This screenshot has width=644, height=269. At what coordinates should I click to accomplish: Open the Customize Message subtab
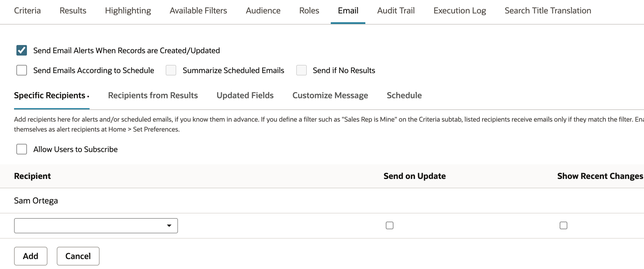(x=330, y=96)
